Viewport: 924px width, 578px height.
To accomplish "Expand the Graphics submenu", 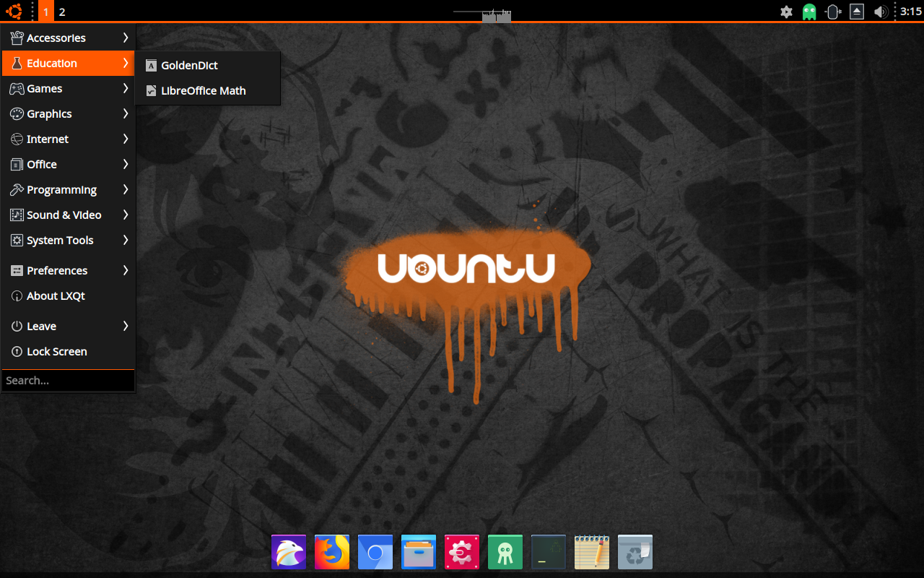I will pyautogui.click(x=69, y=113).
